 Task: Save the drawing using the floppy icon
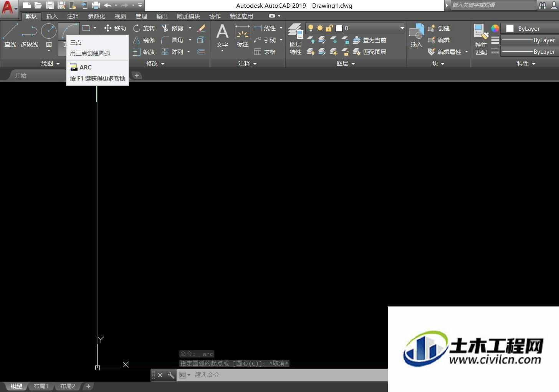pos(50,5)
